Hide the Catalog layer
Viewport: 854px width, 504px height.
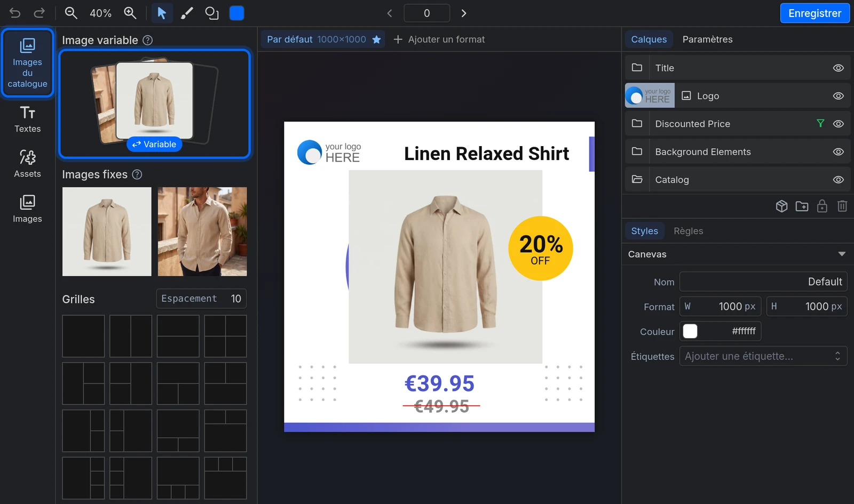[x=839, y=180]
